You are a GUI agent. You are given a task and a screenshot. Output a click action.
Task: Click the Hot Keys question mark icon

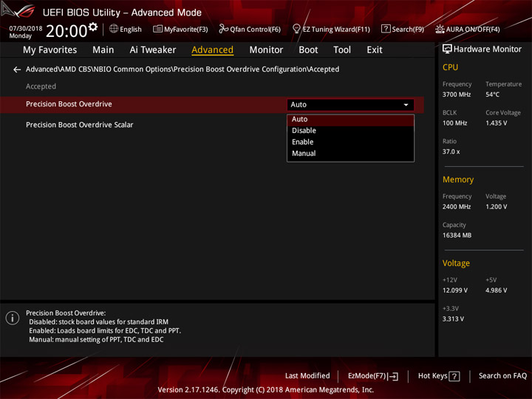point(454,376)
